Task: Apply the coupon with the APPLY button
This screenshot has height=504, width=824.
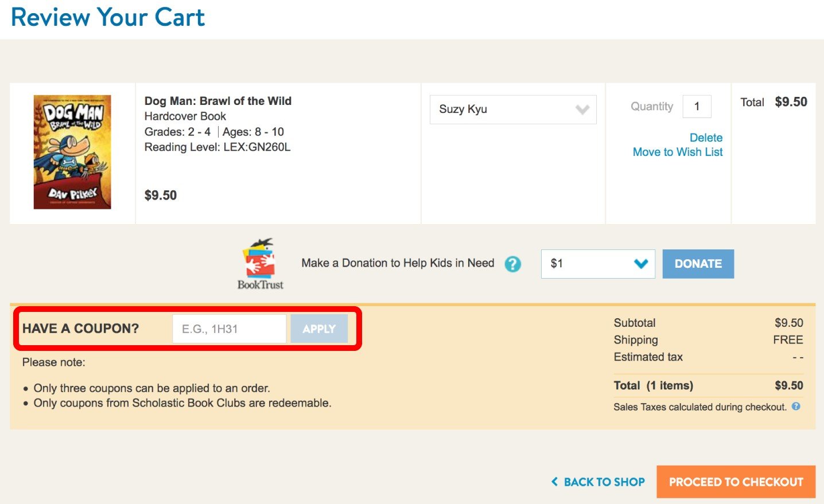Action: point(319,329)
